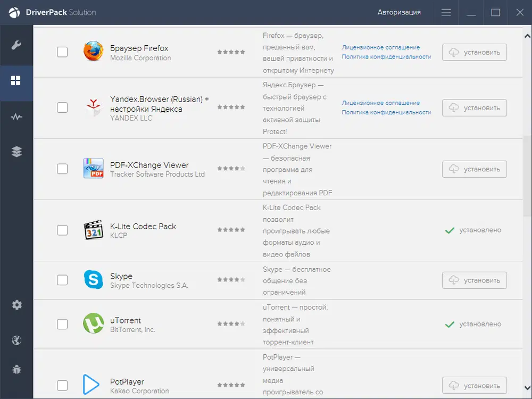Click the vertical scrollbar thumb

click(x=527, y=176)
